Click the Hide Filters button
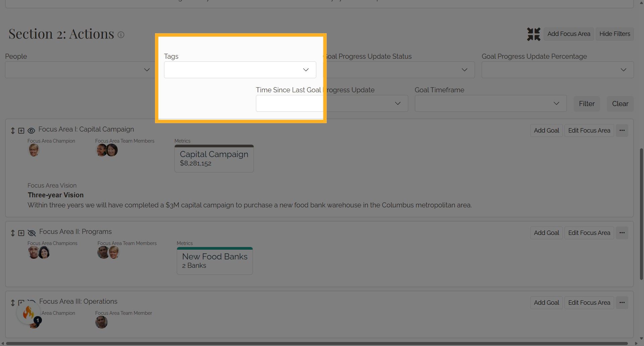Viewport: 644px width, 346px height. (615, 34)
